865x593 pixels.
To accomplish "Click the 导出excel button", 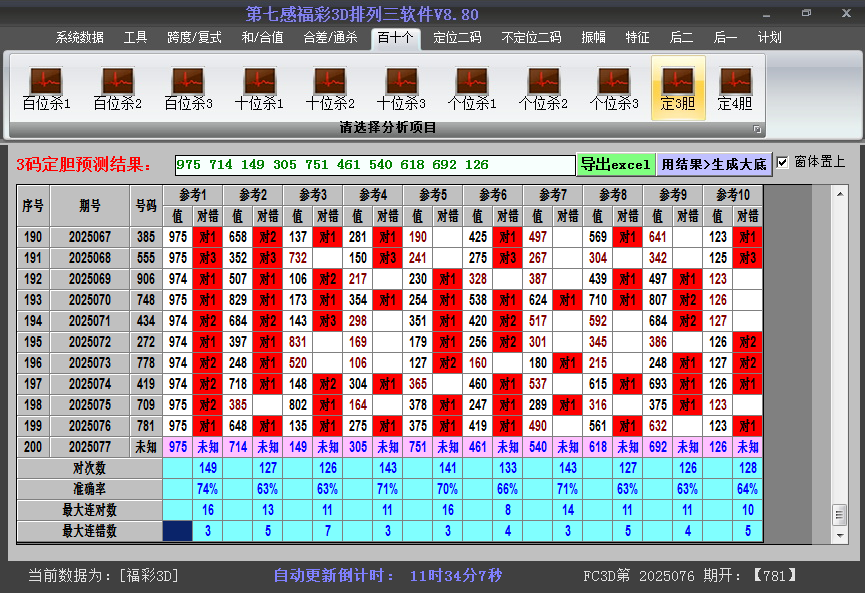I will pos(616,164).
